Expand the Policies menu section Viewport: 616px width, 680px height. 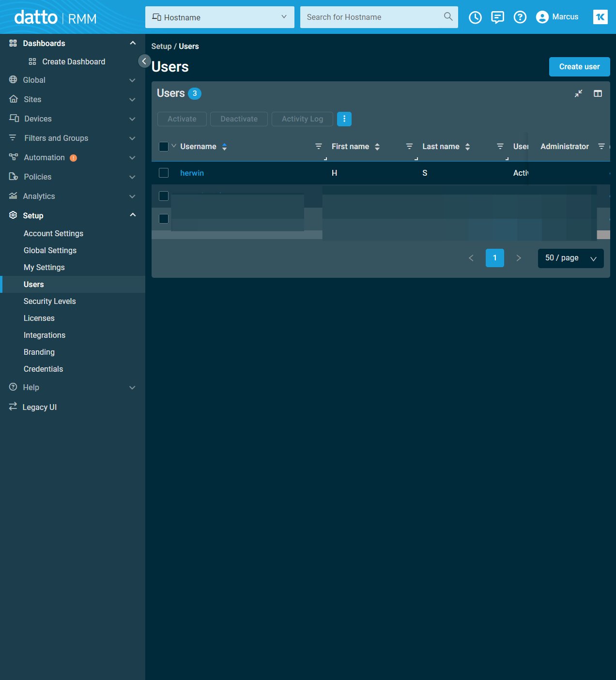(x=132, y=177)
